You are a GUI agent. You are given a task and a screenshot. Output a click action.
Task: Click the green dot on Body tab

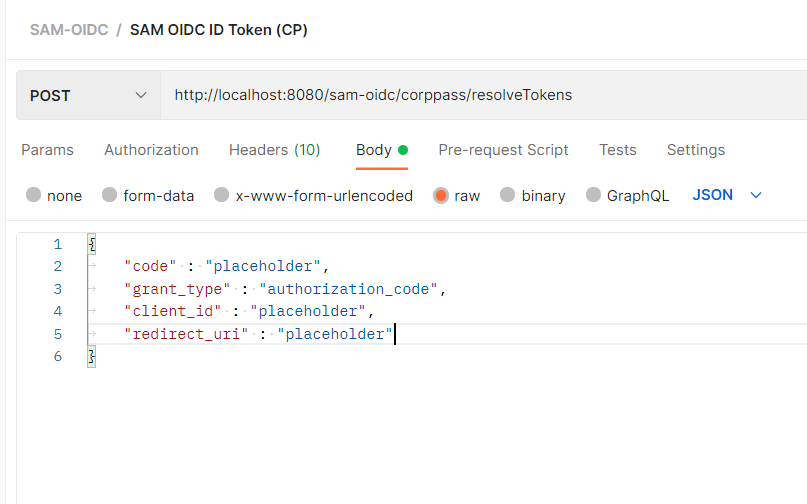[x=403, y=150]
